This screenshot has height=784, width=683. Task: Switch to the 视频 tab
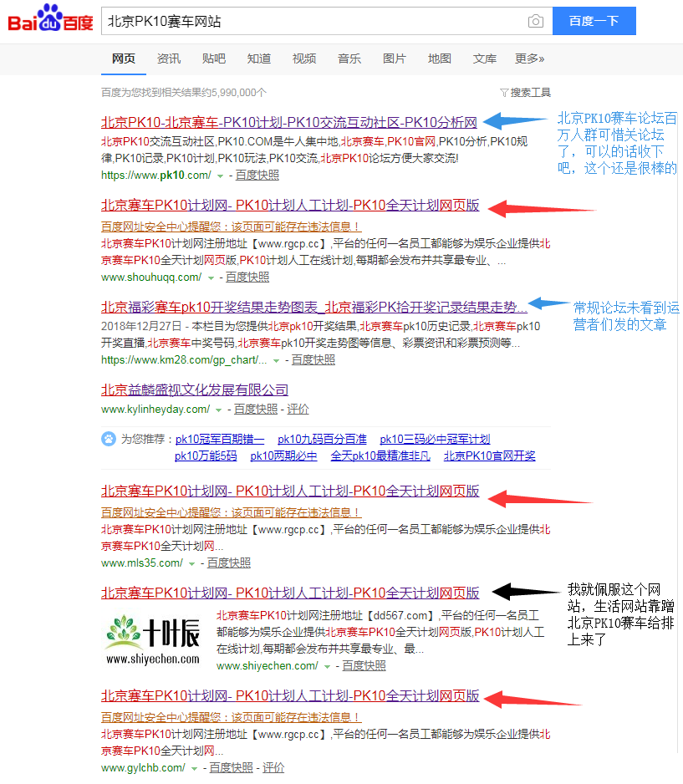point(304,59)
